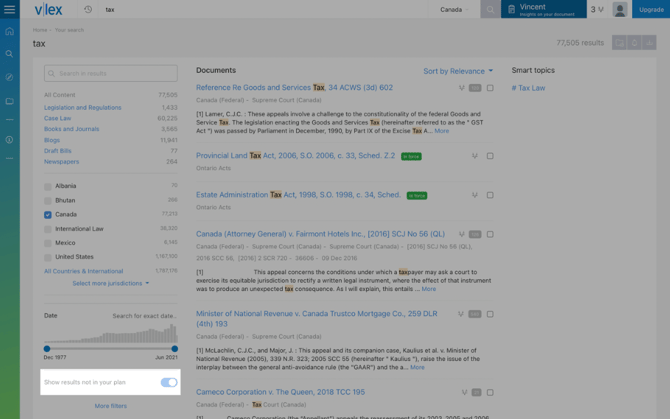Open search history clock icon
The width and height of the screenshot is (670, 419).
(x=88, y=9)
